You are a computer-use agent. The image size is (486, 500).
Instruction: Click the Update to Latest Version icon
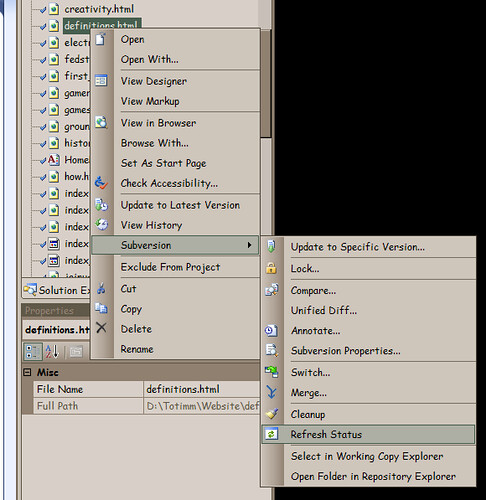[101, 205]
